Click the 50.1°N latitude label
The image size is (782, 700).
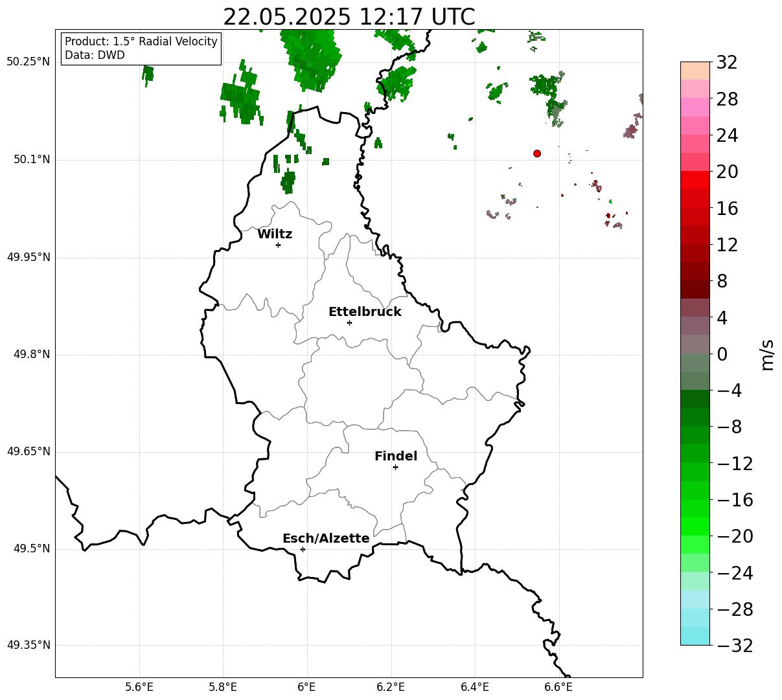point(32,159)
